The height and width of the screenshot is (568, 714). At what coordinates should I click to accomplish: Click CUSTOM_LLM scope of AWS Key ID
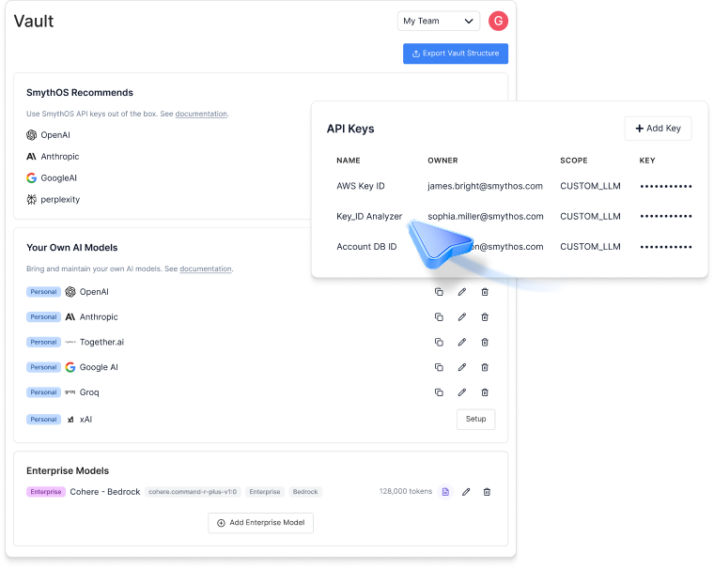[590, 186]
